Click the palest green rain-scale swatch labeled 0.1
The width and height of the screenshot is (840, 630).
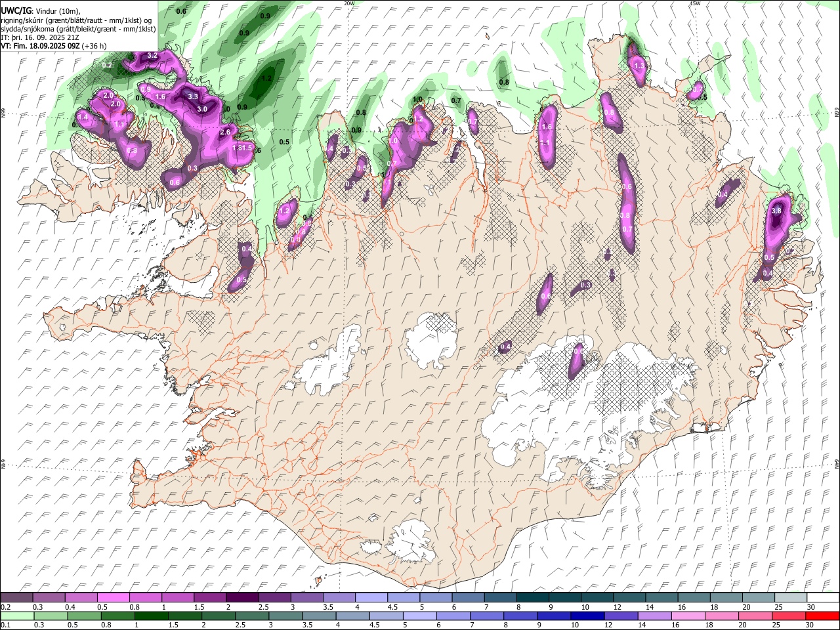point(17,616)
